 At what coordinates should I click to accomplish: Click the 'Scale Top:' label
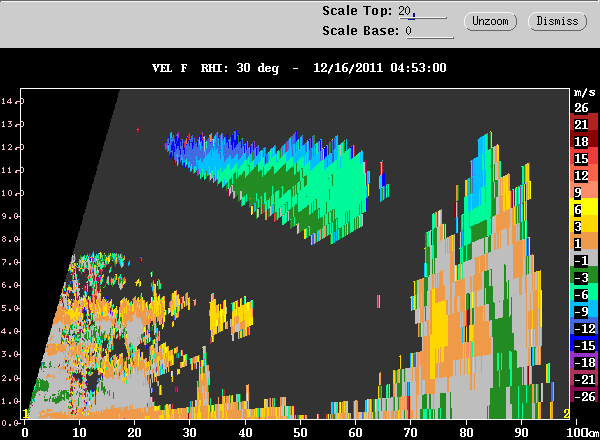point(357,11)
